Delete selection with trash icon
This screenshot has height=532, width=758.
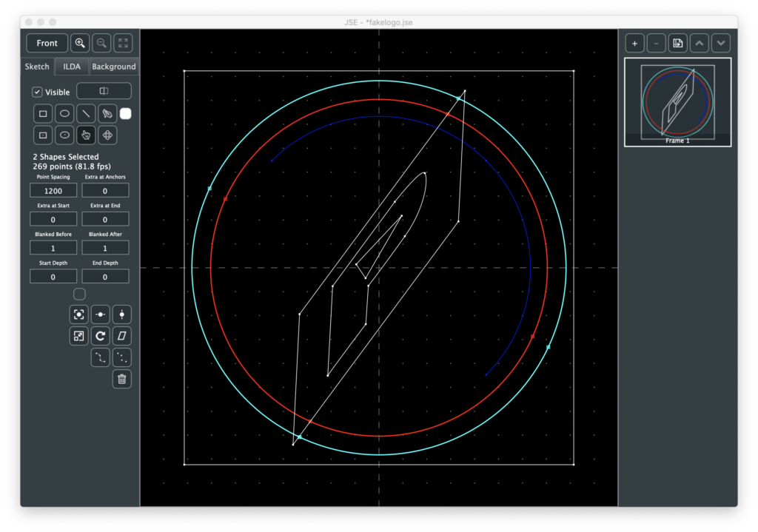[x=122, y=380]
